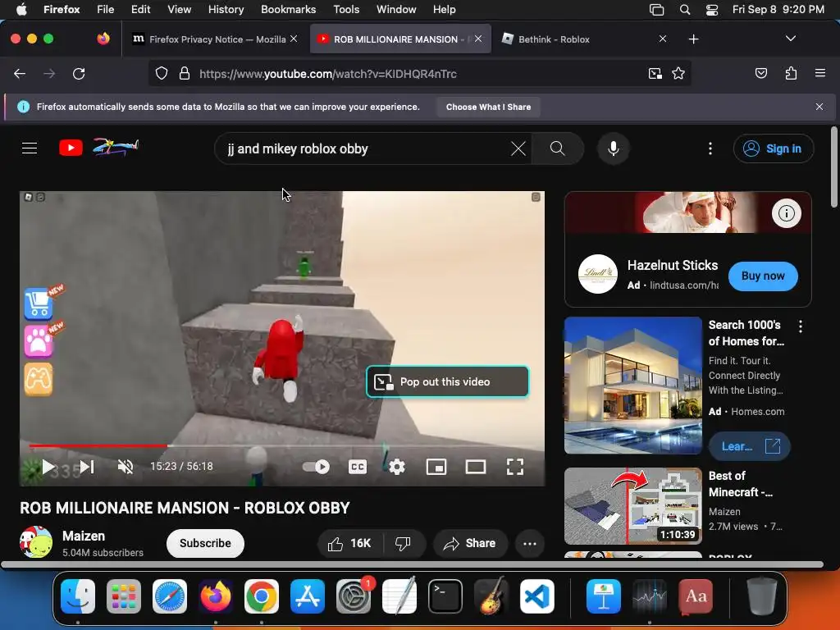Viewport: 840px width, 630px height.
Task: Unmute the video volume icon
Action: click(126, 467)
